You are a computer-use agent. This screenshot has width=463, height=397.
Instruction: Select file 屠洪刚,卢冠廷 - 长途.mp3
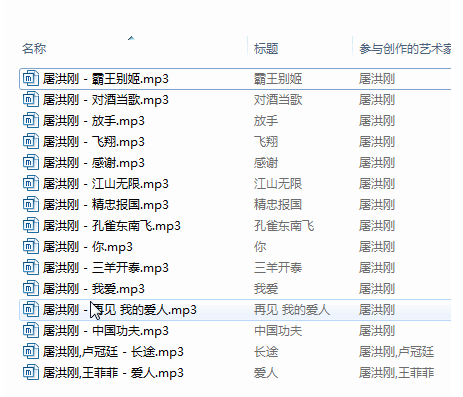pos(113,352)
